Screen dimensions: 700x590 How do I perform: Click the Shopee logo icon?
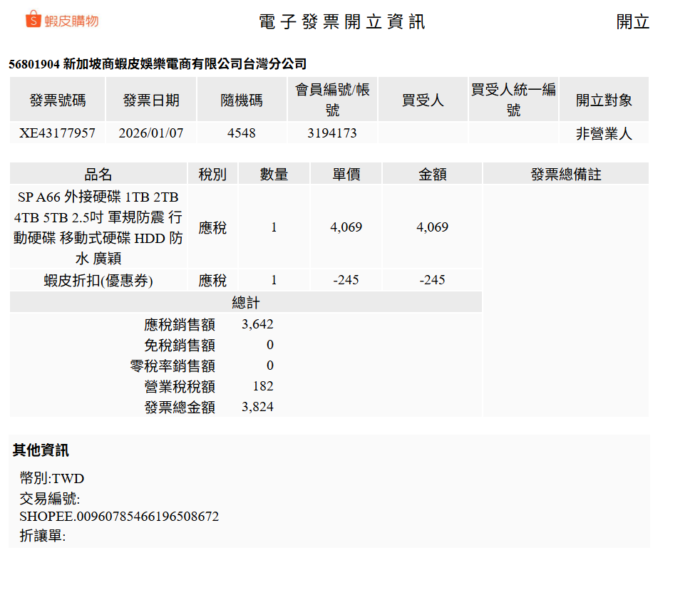[x=34, y=20]
